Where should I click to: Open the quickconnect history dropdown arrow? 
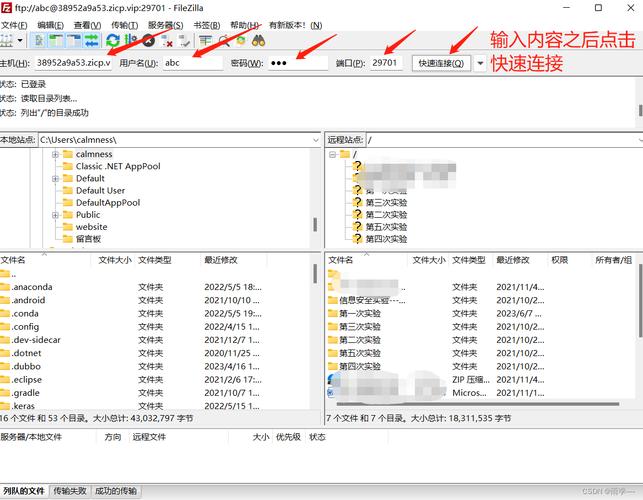click(480, 63)
